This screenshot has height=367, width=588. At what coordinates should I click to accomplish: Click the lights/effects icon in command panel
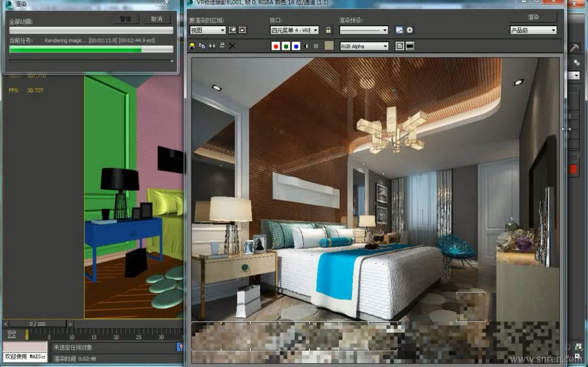(x=577, y=63)
